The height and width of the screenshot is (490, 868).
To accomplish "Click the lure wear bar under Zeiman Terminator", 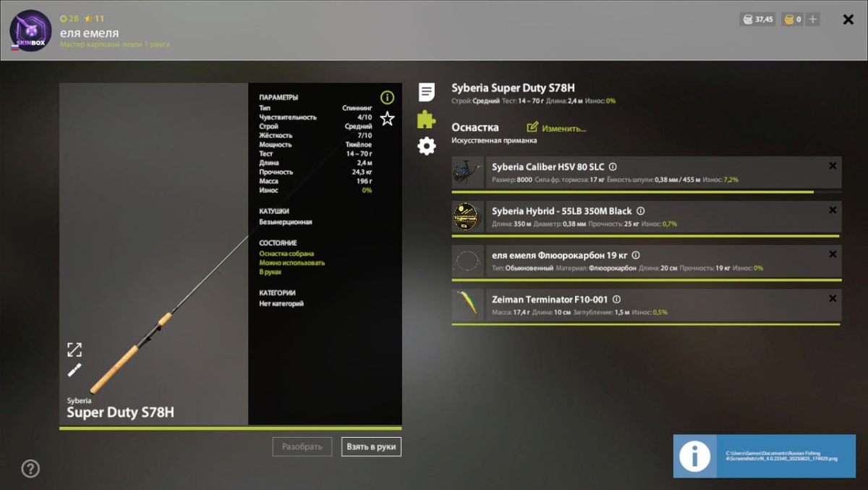I will [646, 324].
